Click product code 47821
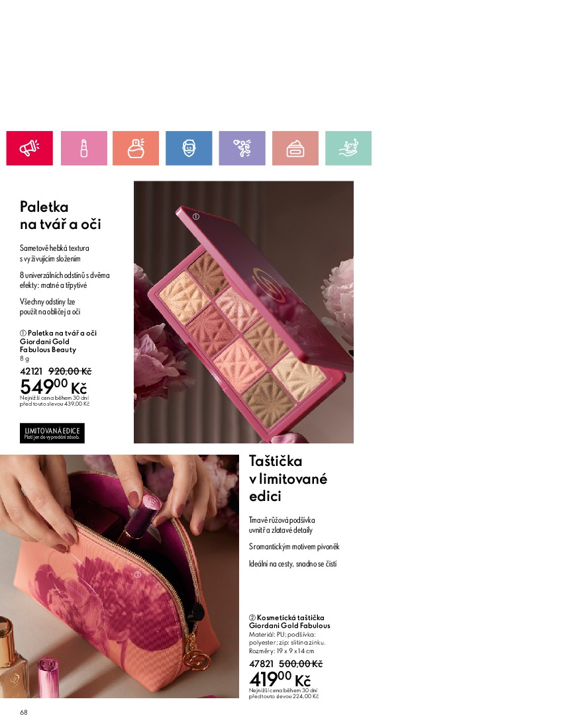563x728 pixels. click(262, 664)
